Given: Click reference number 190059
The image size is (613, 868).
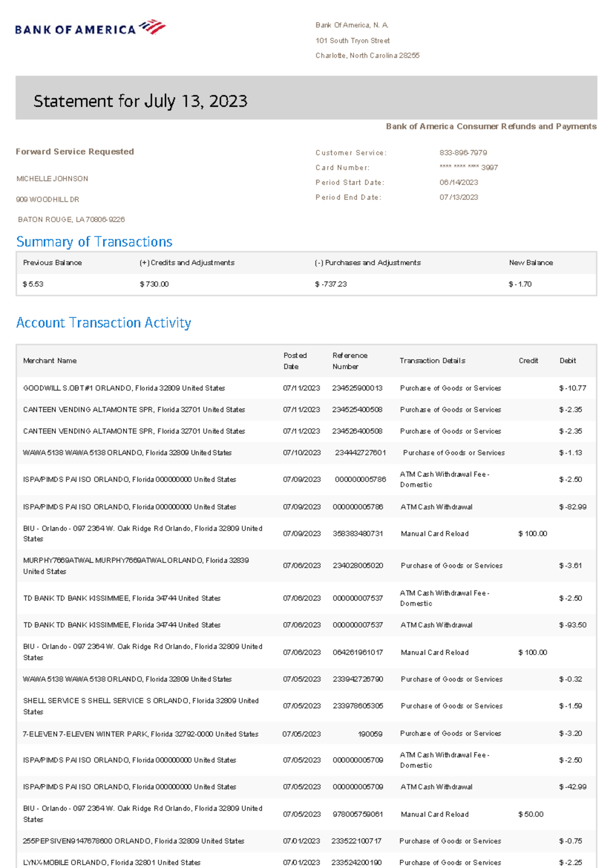Looking at the screenshot, I should tap(370, 734).
